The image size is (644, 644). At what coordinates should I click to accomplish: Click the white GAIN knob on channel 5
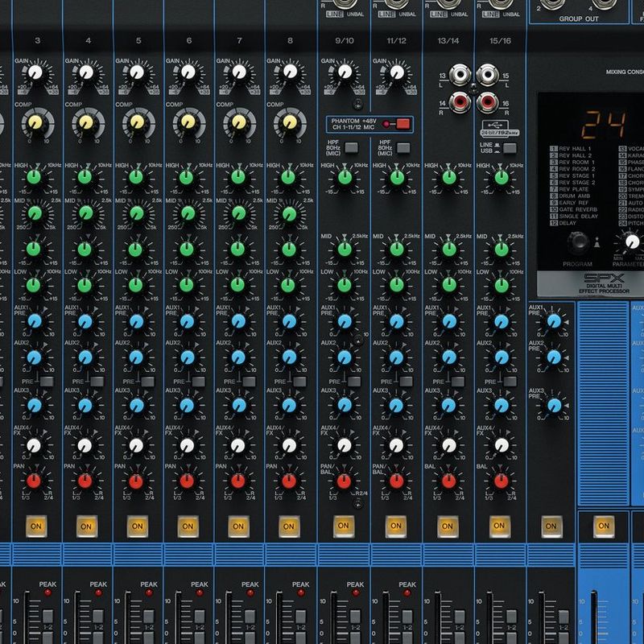click(137, 73)
